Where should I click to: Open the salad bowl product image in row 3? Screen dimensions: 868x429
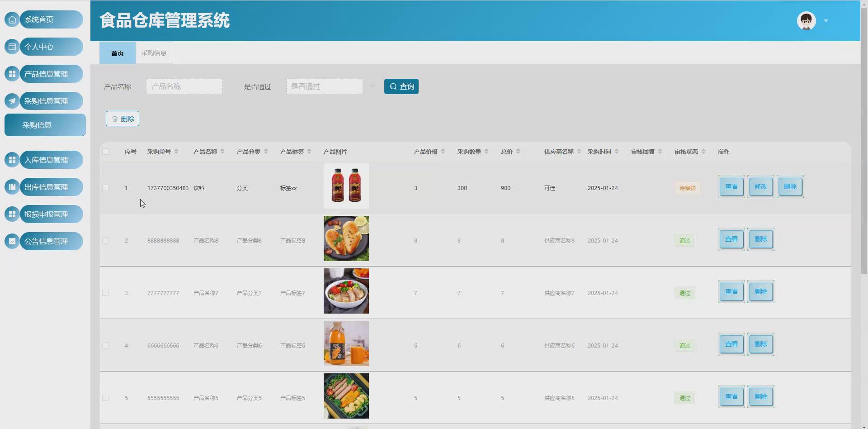tap(346, 291)
